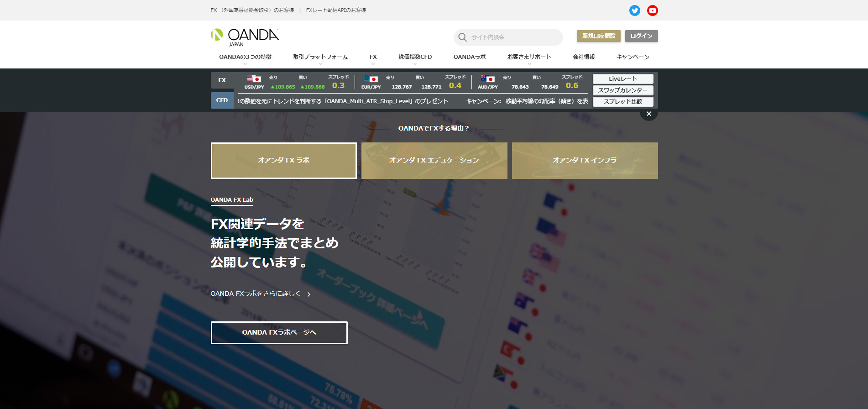This screenshot has width=868, height=409.
Task: Click the OANDA FX Lab heading
Action: point(232,200)
